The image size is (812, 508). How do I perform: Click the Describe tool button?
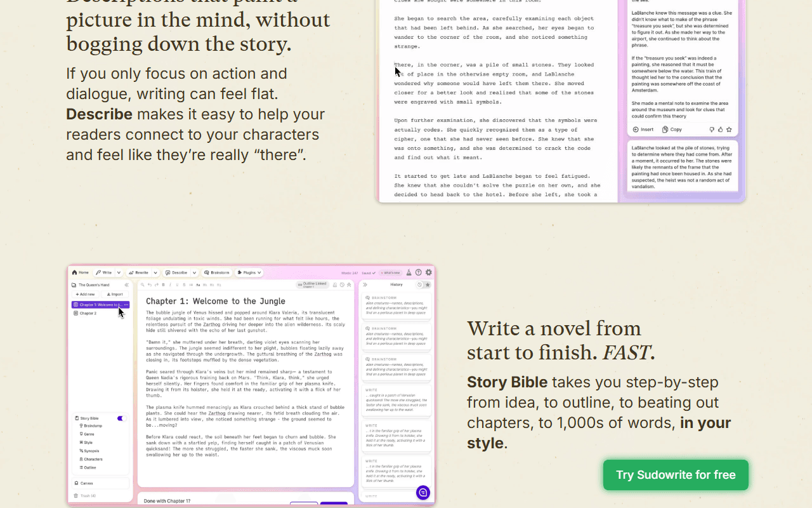click(176, 272)
